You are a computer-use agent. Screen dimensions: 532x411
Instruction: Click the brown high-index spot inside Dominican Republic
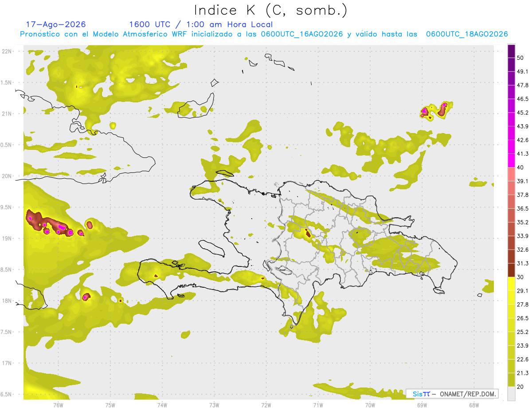click(308, 233)
